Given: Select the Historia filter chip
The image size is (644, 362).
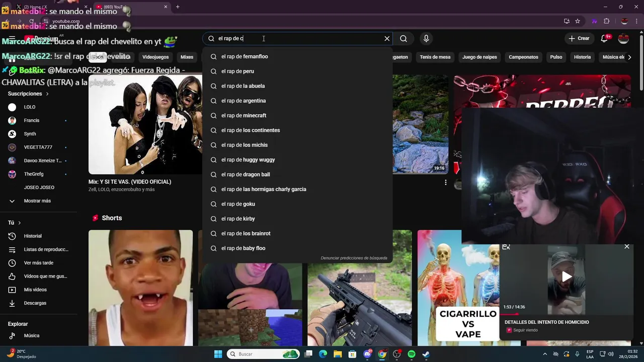Looking at the screenshot, I should click(582, 57).
